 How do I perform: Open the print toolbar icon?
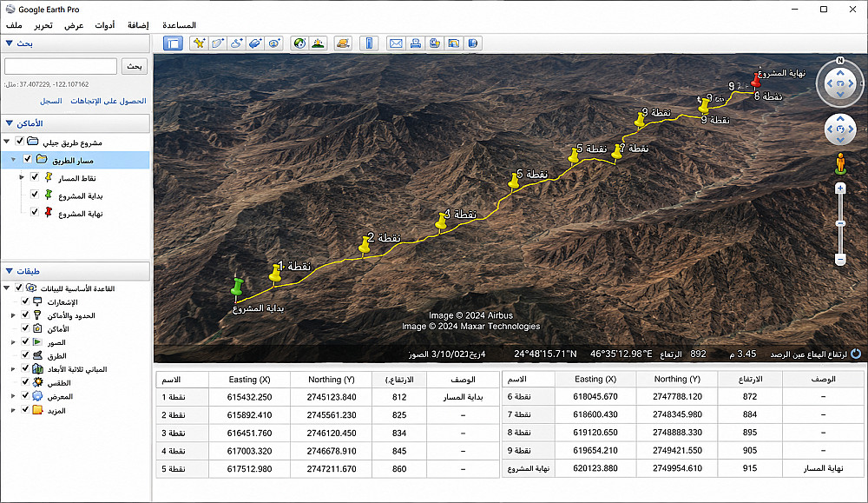pos(415,43)
